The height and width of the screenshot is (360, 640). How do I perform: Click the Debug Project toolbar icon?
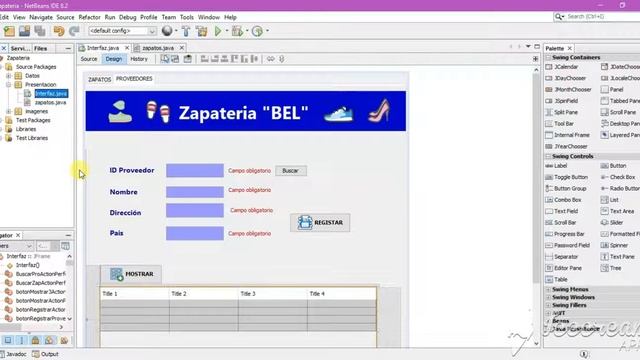click(x=237, y=31)
